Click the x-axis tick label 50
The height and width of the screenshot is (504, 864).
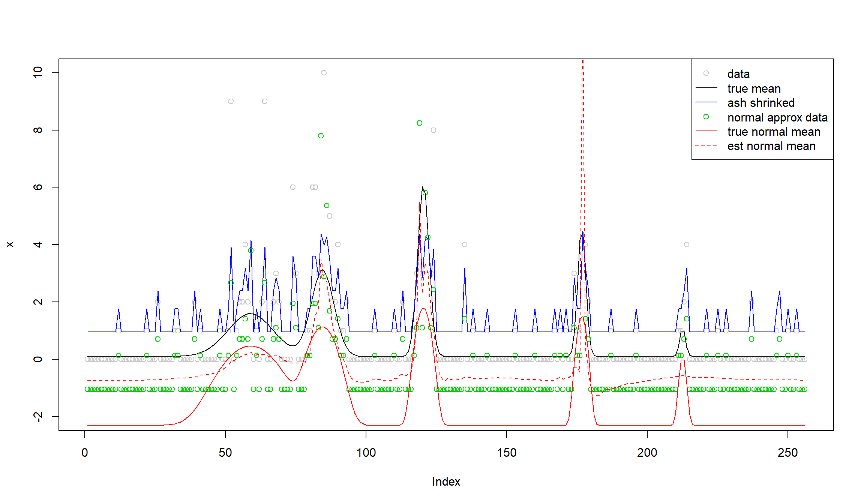[x=225, y=453]
